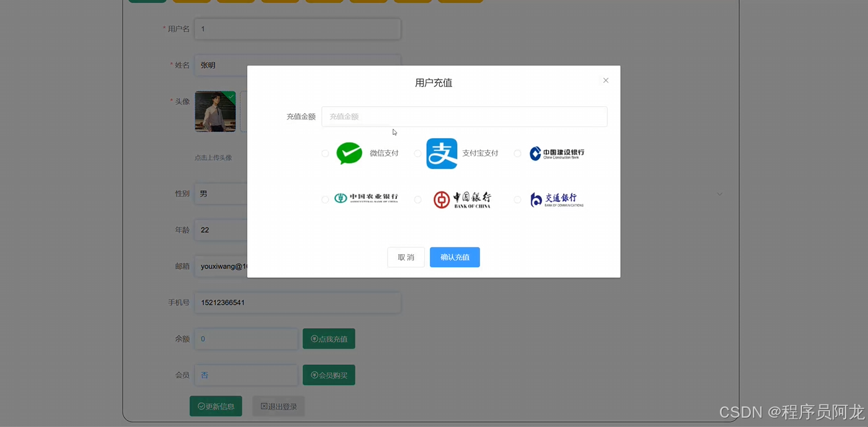Expand the 性别 dropdown arrow
The image size is (868, 427).
coord(719,194)
